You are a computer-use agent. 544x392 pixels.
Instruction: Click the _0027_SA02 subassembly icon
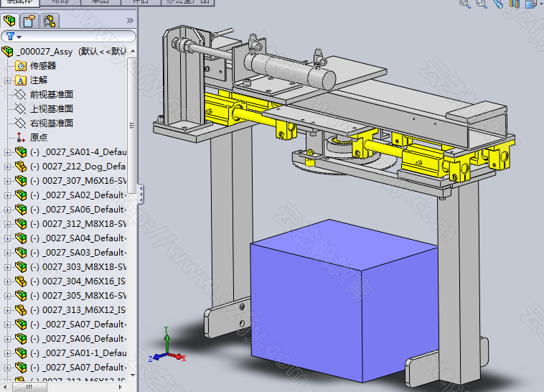21,195
